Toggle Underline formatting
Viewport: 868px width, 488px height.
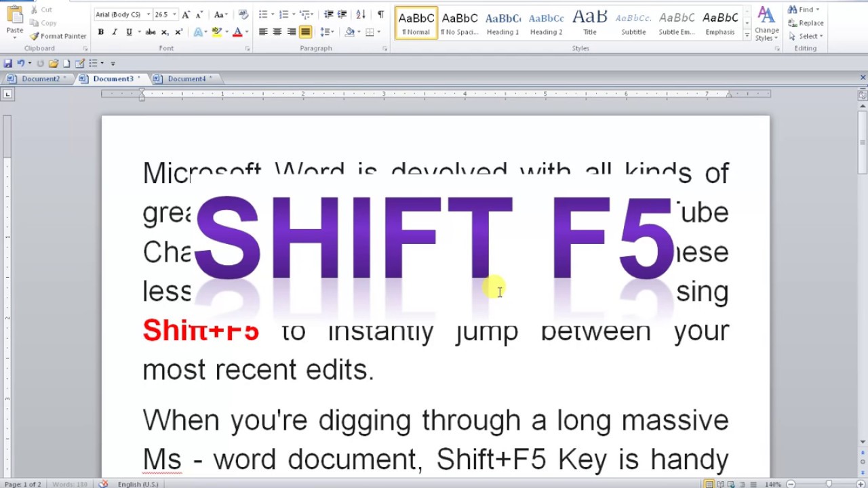click(129, 32)
